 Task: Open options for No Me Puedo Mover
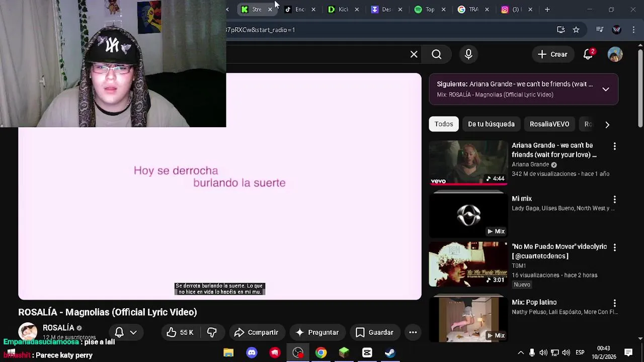tap(614, 248)
